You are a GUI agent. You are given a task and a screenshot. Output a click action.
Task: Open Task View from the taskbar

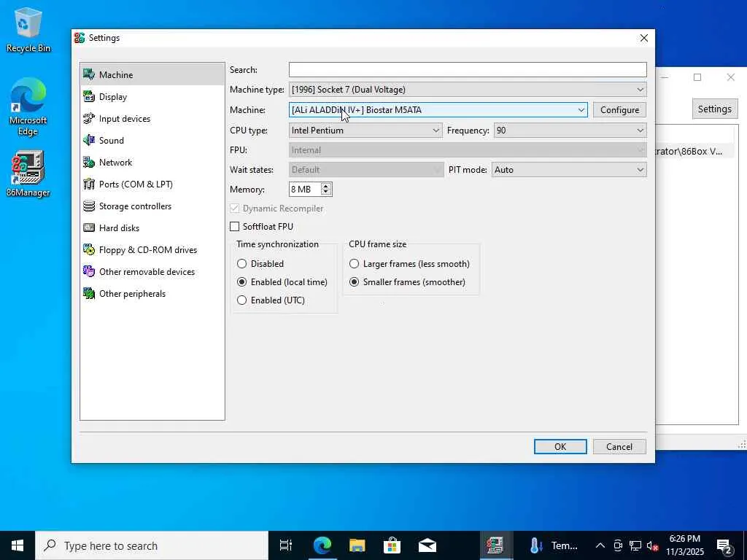coord(285,545)
